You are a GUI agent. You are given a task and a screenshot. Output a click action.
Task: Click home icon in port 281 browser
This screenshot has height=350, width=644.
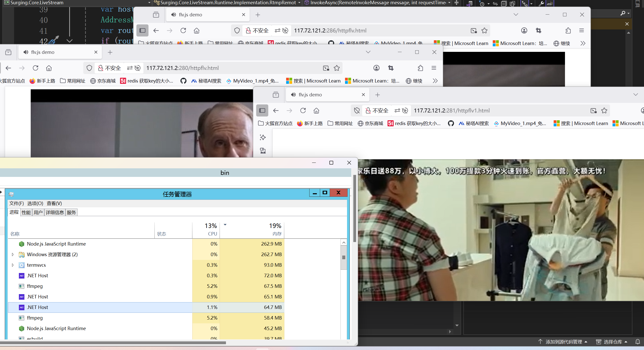pyautogui.click(x=316, y=110)
